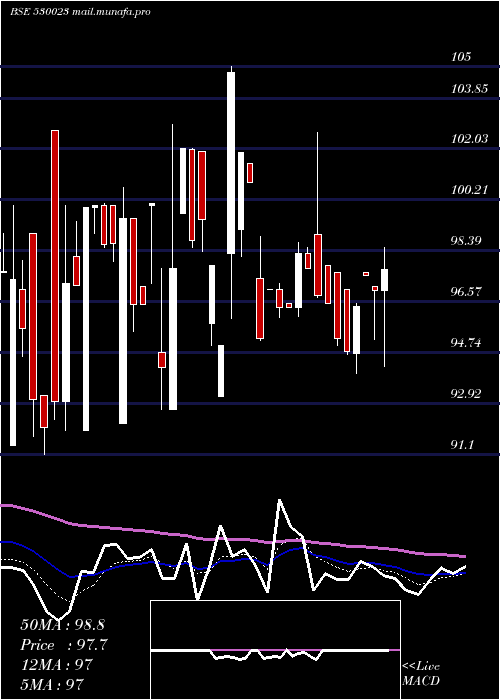Click the 96.57 price axis label
The image size is (500, 700).
[467, 292]
